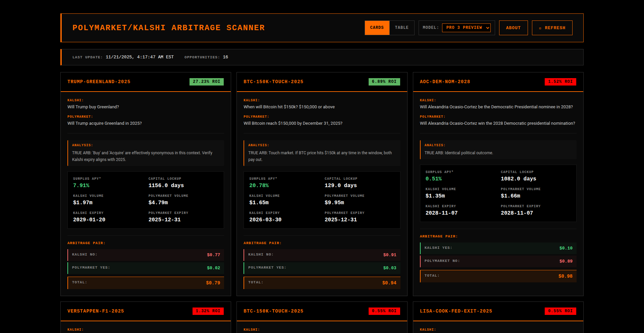Select the Polymarket Yes $0.03 row

pos(322,268)
